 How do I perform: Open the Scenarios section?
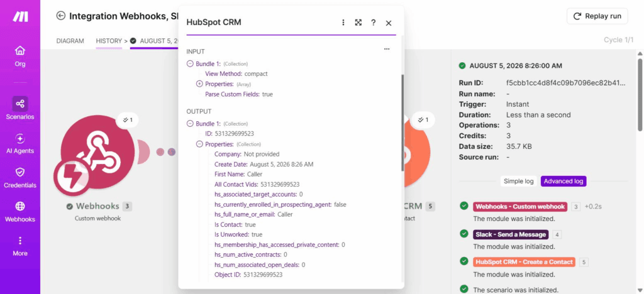19,108
